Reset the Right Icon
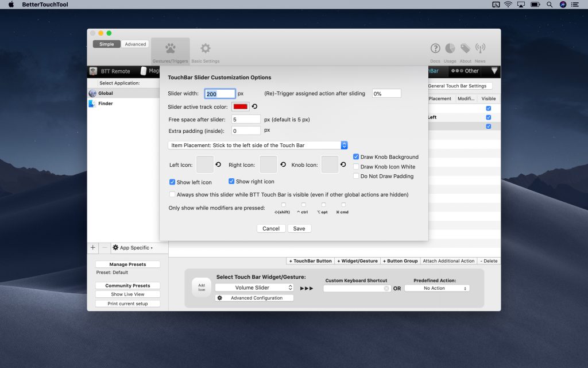588x368 pixels. click(x=283, y=164)
